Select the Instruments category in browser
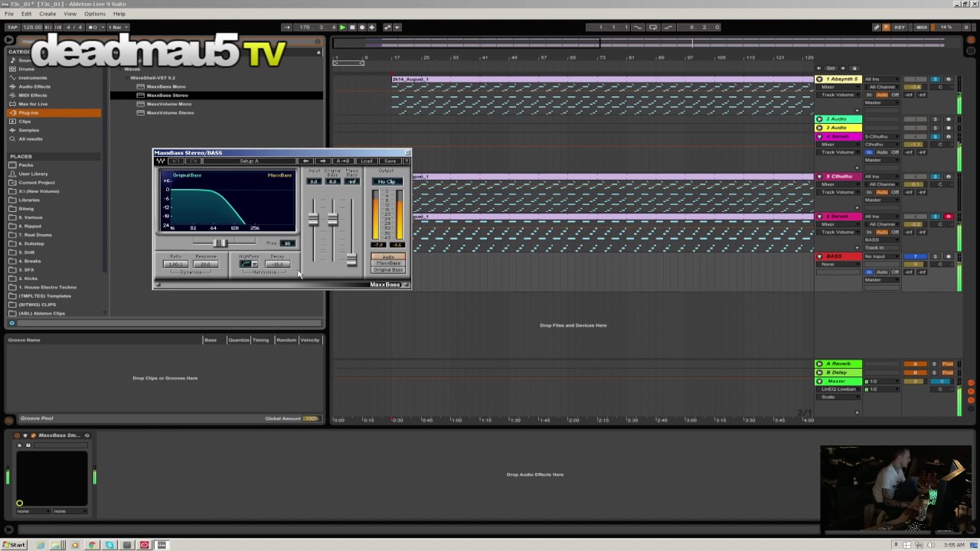980x551 pixels. 33,77
